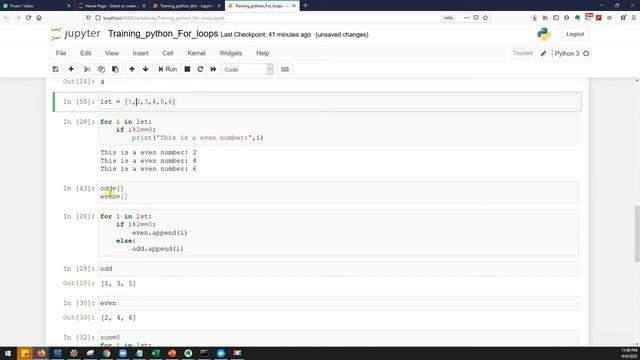Open the page actions three-dots menu
This screenshot has height=360, width=640.
[x=467, y=18]
